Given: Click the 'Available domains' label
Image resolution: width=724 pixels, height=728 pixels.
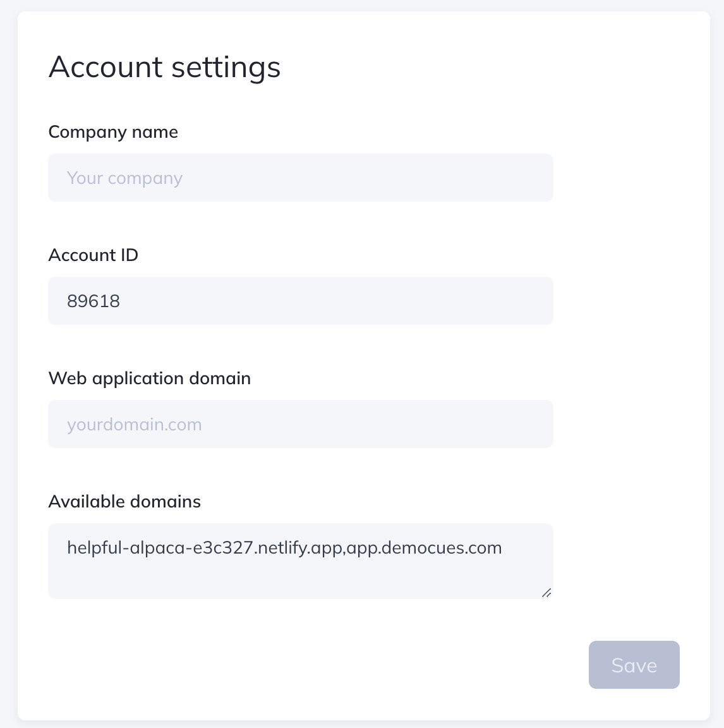Looking at the screenshot, I should point(124,502).
